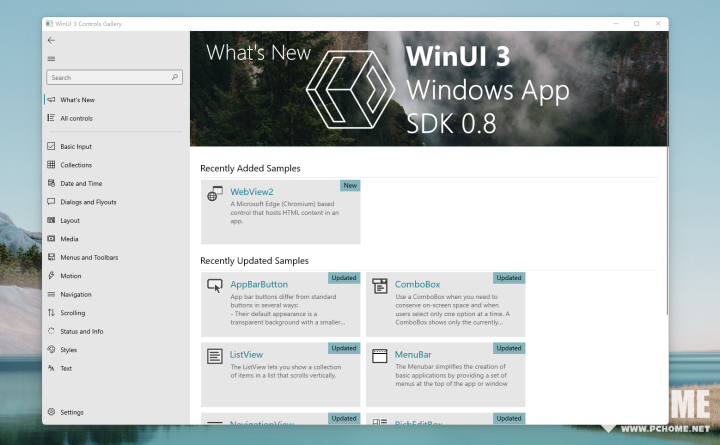
Task: Open the WebView2 sample card
Action: [280, 212]
